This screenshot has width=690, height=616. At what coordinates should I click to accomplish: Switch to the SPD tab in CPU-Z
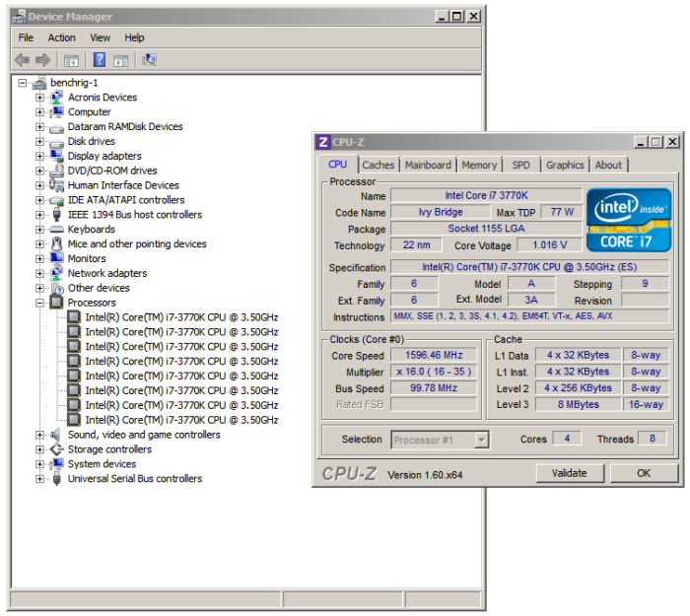pos(521,165)
